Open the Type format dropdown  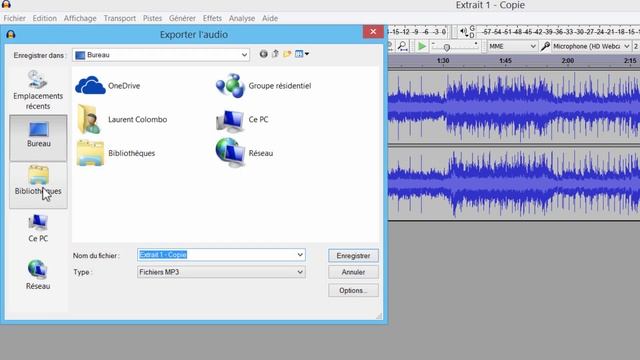[x=221, y=272]
